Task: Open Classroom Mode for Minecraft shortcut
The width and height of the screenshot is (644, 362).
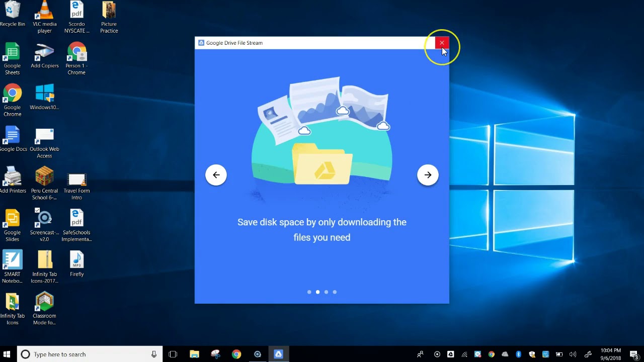Action: pos(44,309)
